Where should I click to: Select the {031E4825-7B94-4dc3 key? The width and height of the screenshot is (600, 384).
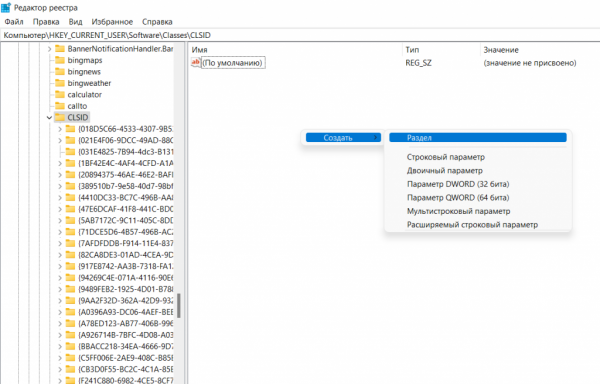coord(126,151)
